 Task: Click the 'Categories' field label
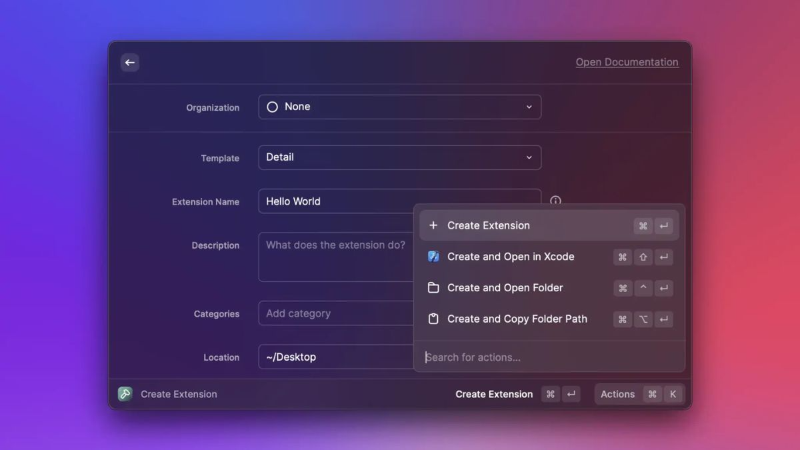click(x=216, y=314)
